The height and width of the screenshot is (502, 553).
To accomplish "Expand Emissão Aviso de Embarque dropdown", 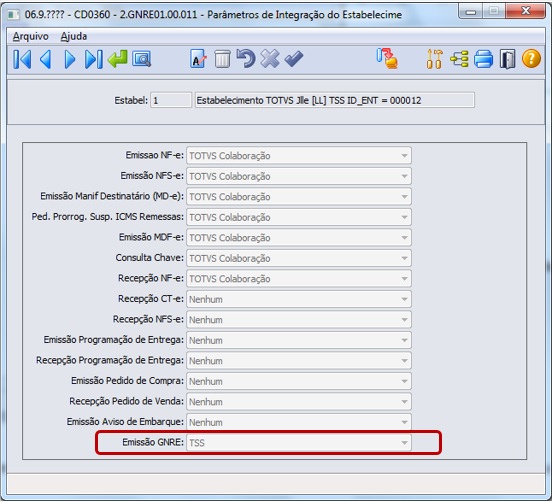I will tap(404, 422).
